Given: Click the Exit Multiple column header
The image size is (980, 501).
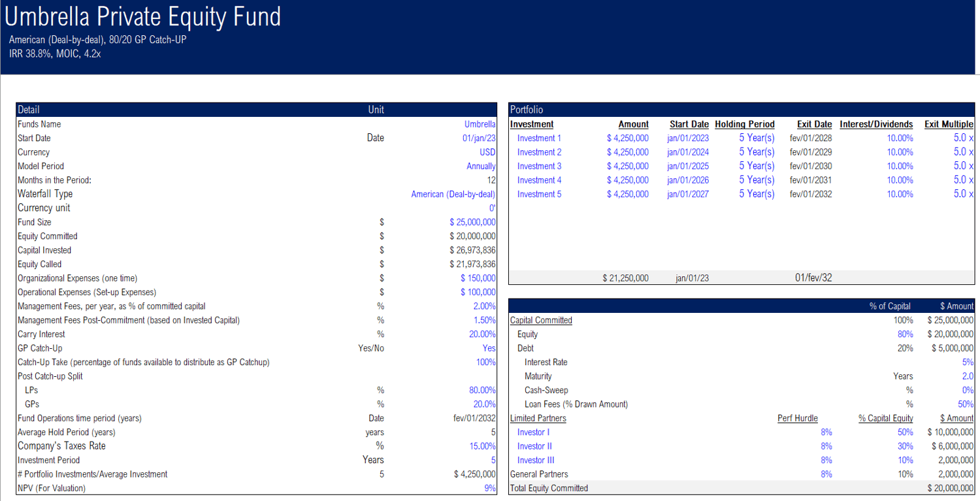Looking at the screenshot, I should (949, 124).
